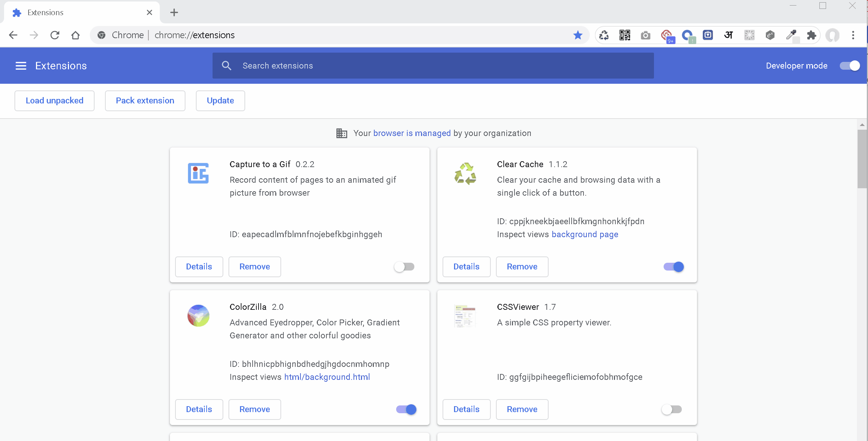Update all extensions now
Screen dimensions: 868x441
point(220,100)
